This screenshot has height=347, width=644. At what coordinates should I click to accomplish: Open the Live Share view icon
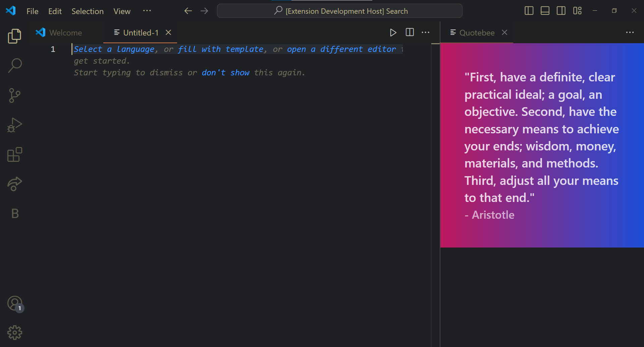click(x=14, y=184)
